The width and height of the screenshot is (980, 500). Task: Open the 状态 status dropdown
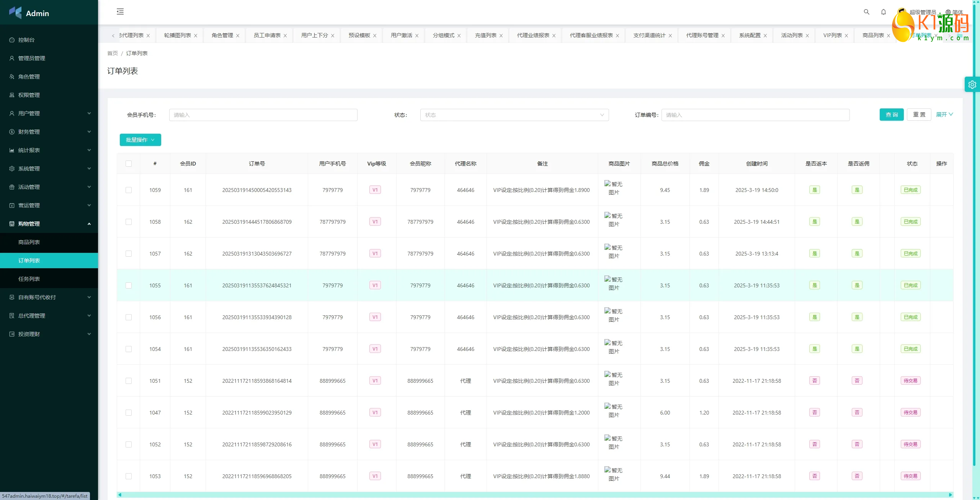click(x=514, y=115)
